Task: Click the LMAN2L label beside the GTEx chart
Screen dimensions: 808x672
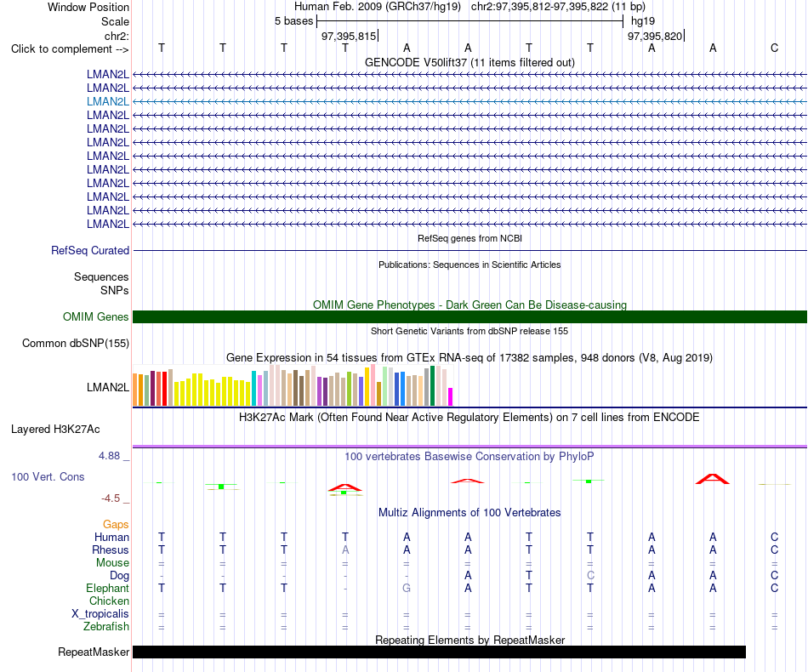Action: [x=108, y=388]
